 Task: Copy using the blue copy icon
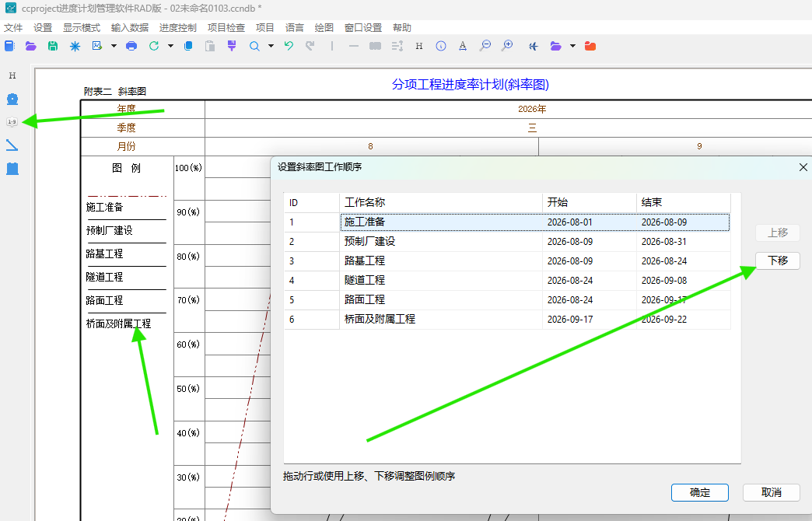pos(188,46)
